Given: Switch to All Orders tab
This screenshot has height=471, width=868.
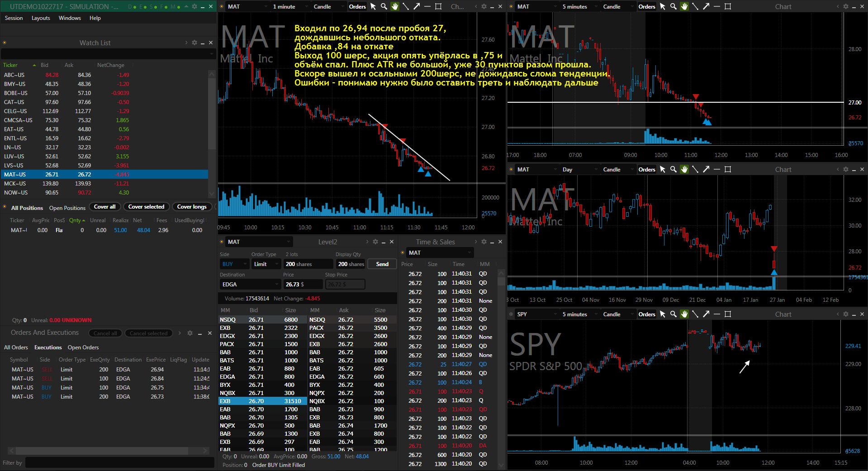Looking at the screenshot, I should point(16,347).
